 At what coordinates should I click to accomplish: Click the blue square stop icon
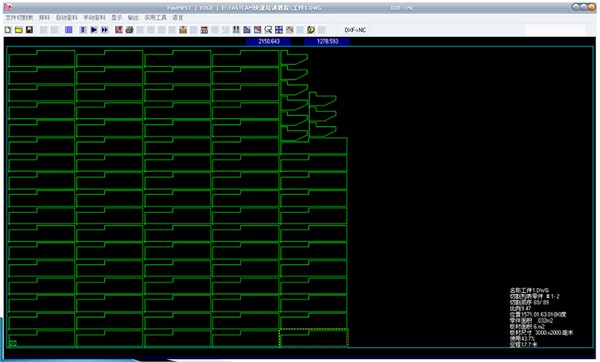click(x=68, y=29)
